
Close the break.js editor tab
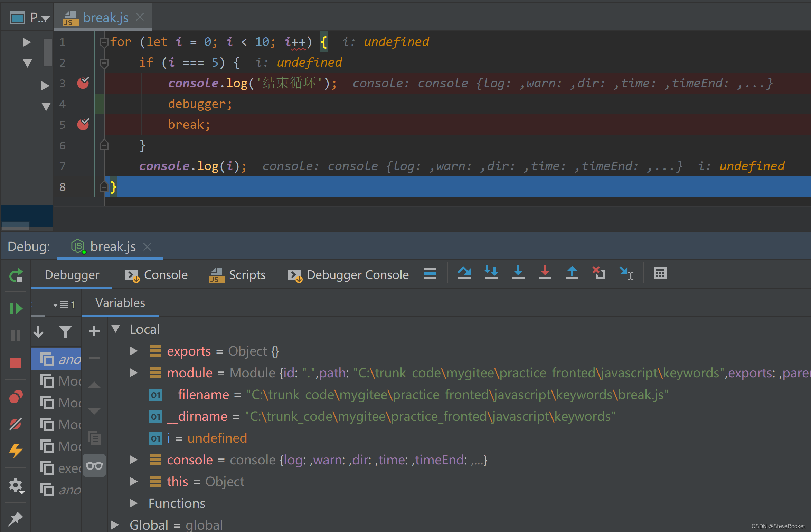point(140,17)
